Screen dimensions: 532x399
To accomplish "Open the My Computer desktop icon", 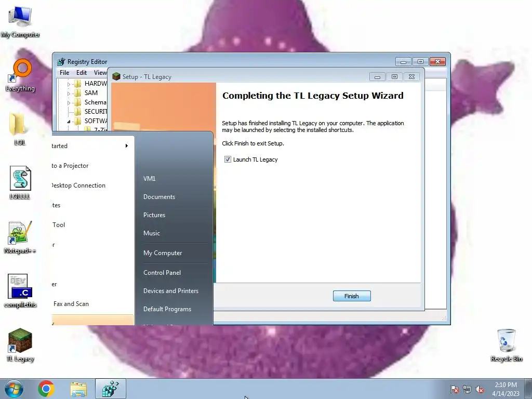I will click(20, 21).
